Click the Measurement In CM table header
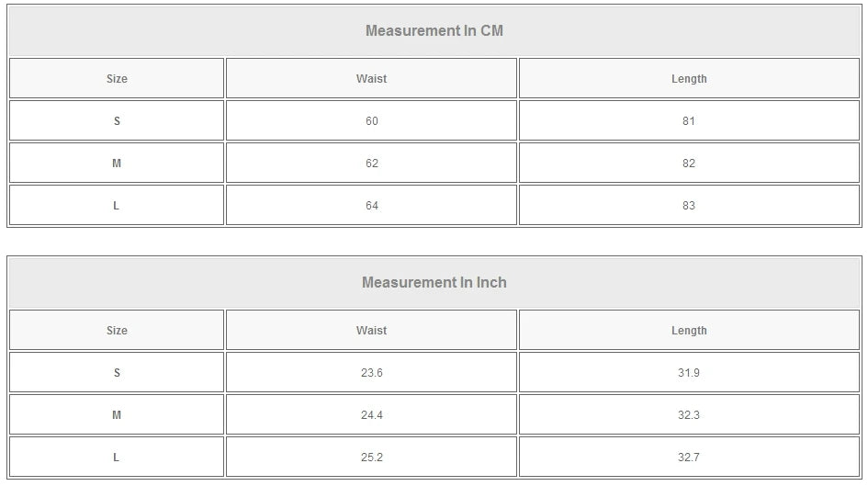 tap(434, 30)
